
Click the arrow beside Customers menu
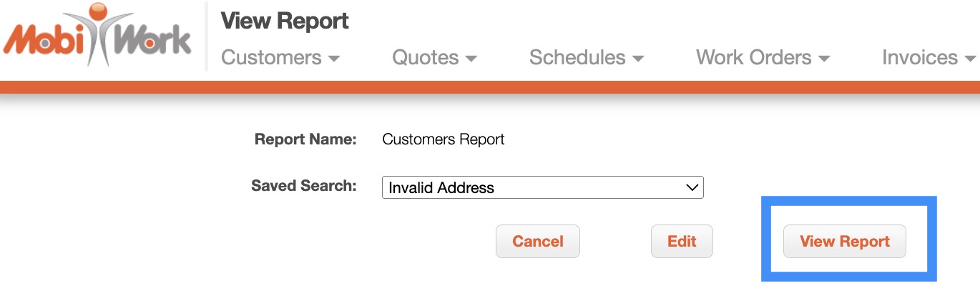334,59
